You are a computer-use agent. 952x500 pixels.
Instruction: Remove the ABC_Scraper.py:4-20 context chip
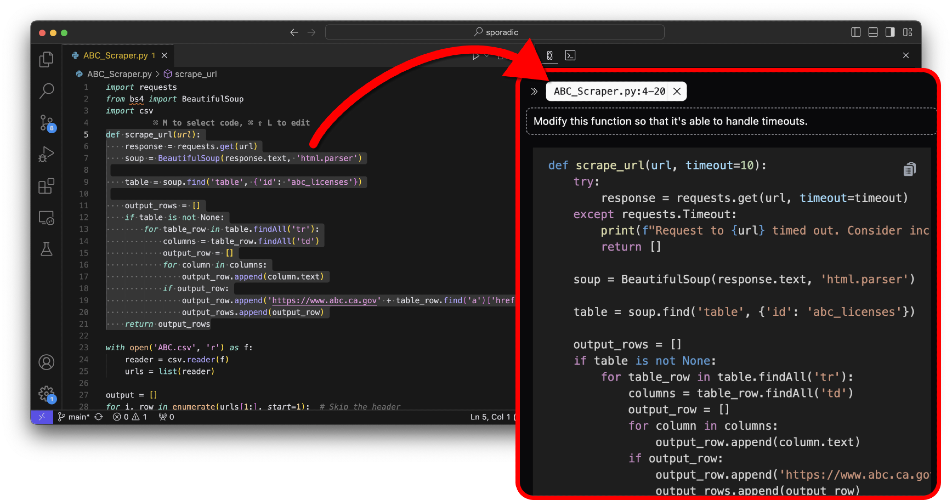(x=677, y=92)
